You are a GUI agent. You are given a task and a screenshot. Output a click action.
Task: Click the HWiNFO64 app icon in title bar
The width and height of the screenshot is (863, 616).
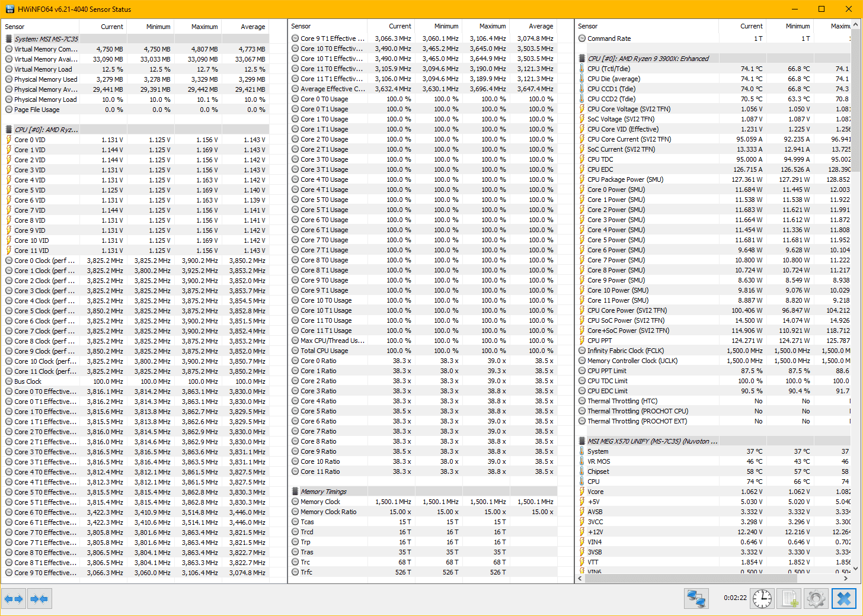9,9
